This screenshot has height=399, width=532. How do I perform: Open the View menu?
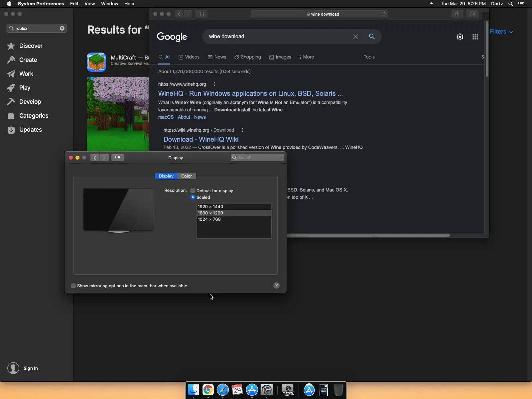(90, 4)
